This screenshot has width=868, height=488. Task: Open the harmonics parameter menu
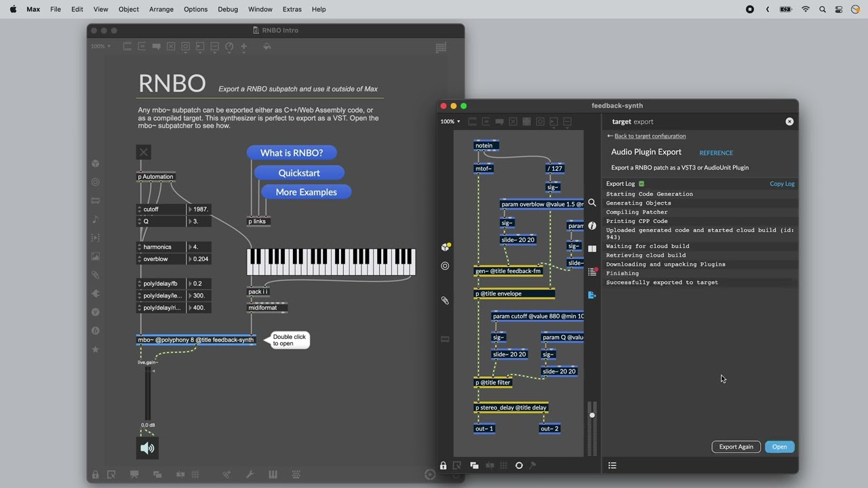tap(161, 247)
